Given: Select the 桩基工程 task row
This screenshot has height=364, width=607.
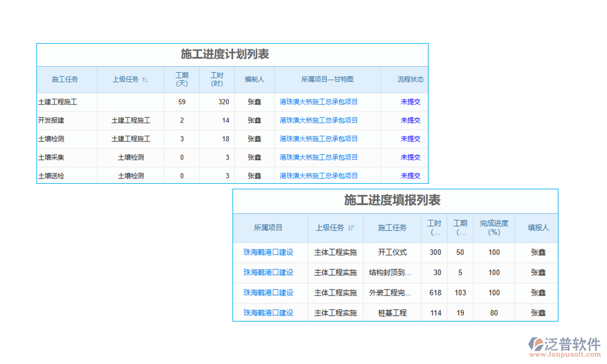Looking at the screenshot, I should (392, 312).
